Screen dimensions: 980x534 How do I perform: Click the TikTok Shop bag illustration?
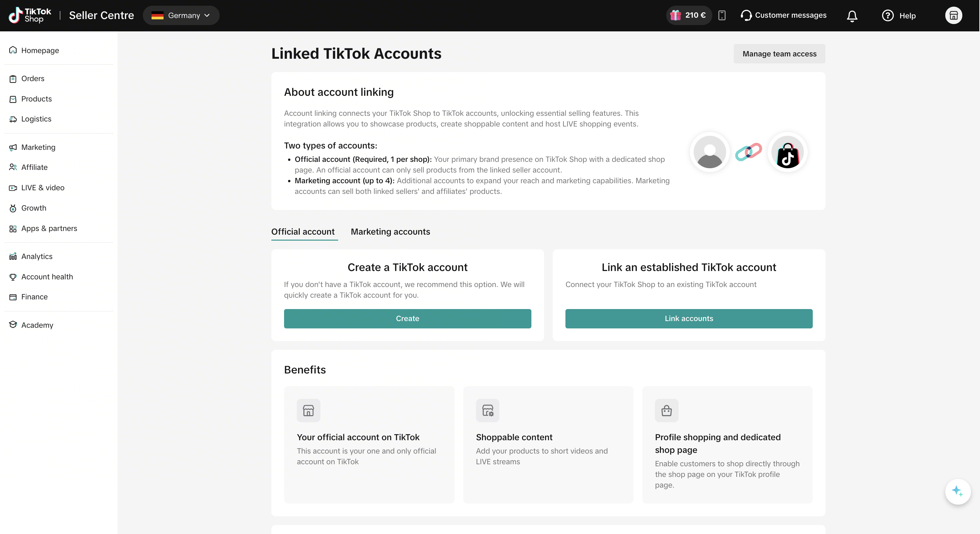pos(787,152)
